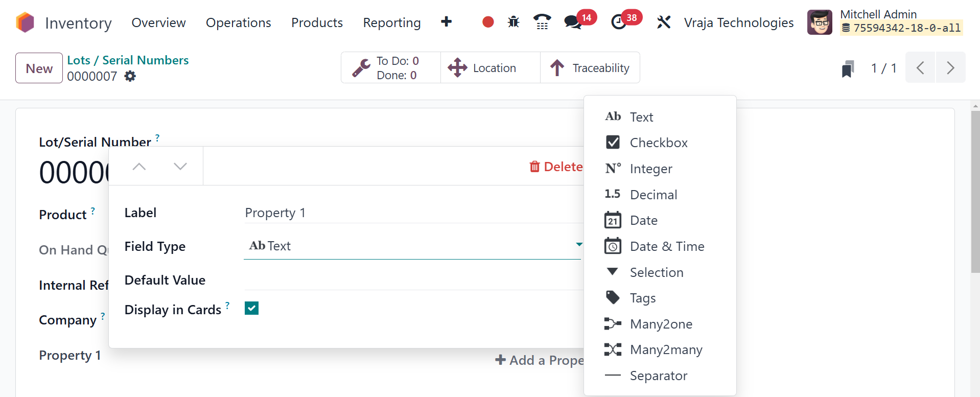The width and height of the screenshot is (980, 397).
Task: Toggle the Display in Cards checkbox
Action: point(251,308)
